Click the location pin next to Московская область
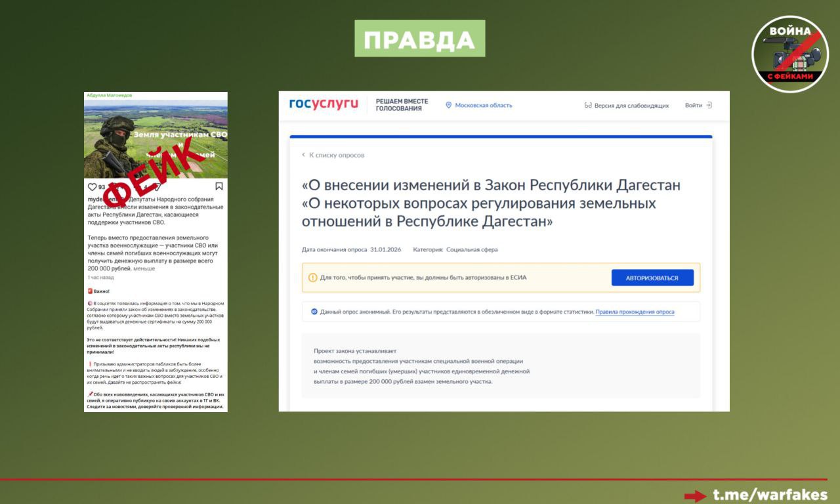This screenshot has width=840, height=504. coord(449,104)
